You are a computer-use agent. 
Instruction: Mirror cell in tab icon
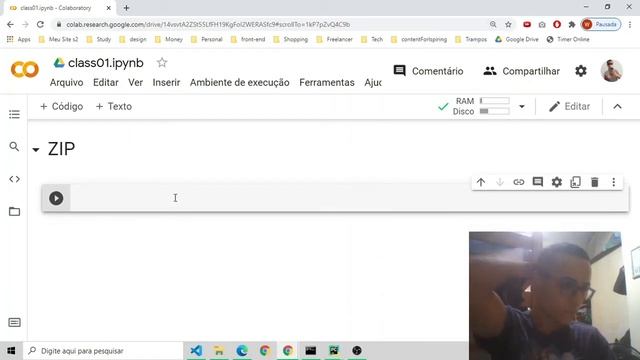pyautogui.click(x=576, y=182)
